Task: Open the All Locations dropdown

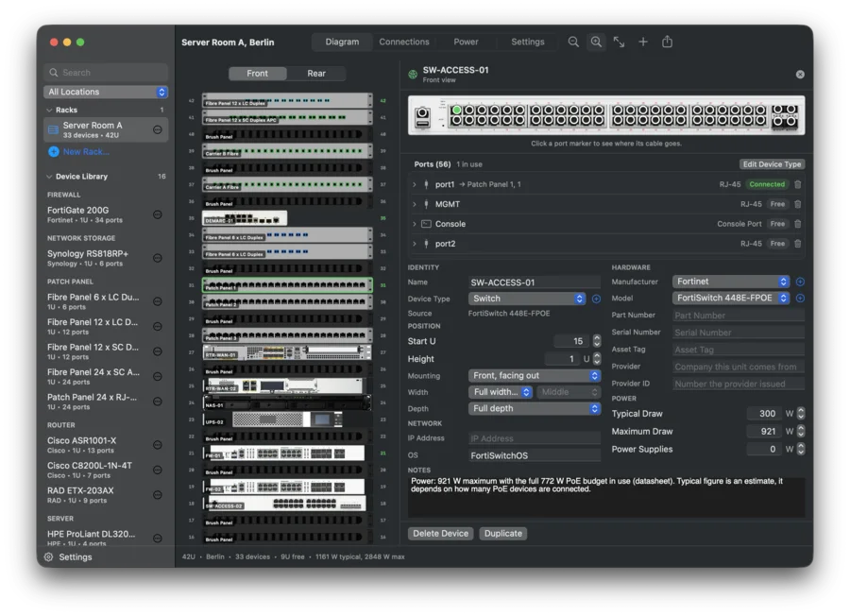Action: (x=106, y=93)
